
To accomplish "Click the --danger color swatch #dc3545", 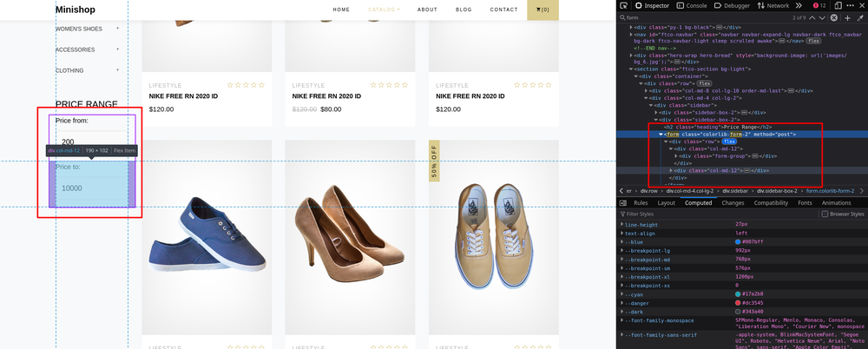I will [x=738, y=303].
